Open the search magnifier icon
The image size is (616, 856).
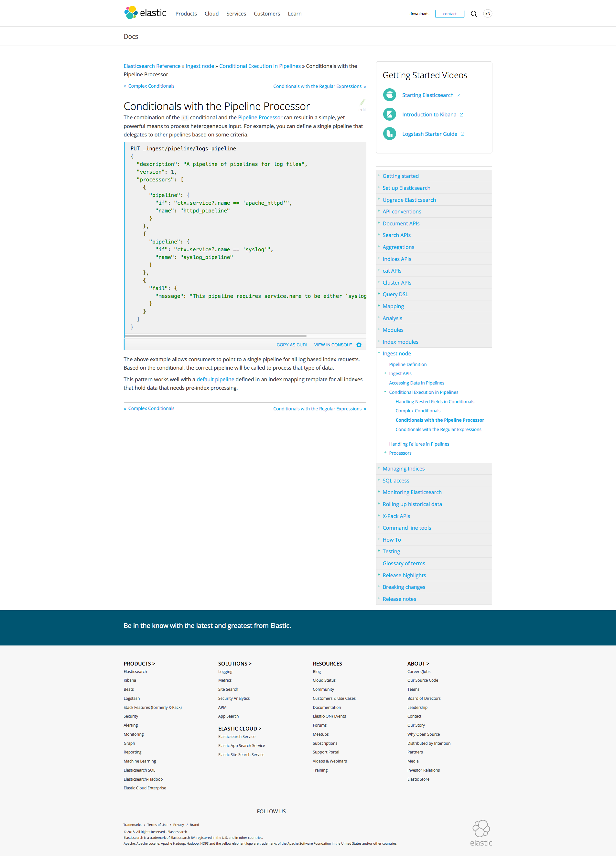pos(474,14)
